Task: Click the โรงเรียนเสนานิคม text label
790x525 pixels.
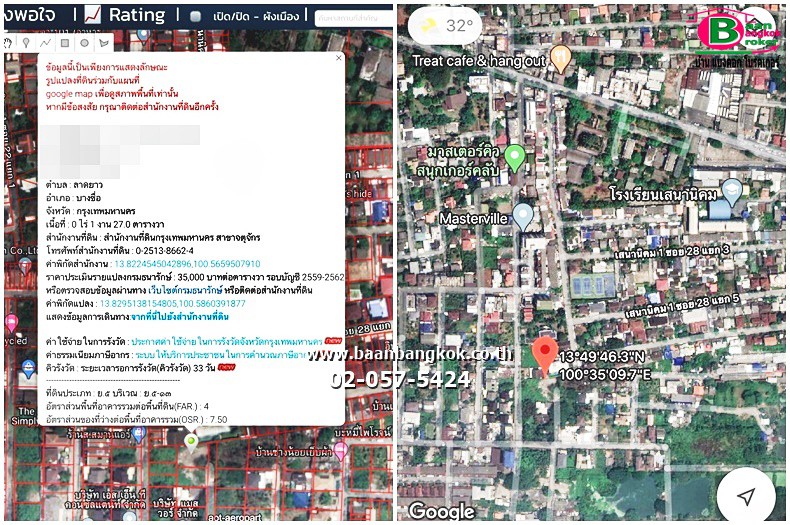Action: coord(663,194)
